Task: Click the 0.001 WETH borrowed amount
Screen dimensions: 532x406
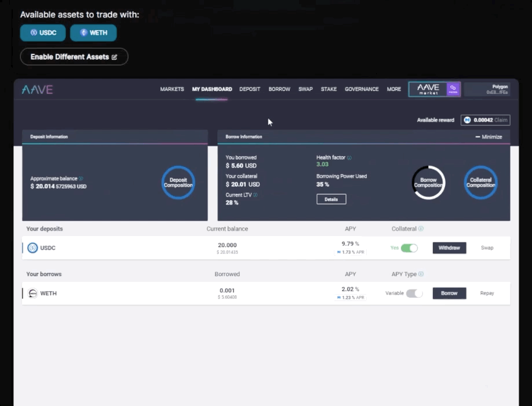Action: pos(227,291)
